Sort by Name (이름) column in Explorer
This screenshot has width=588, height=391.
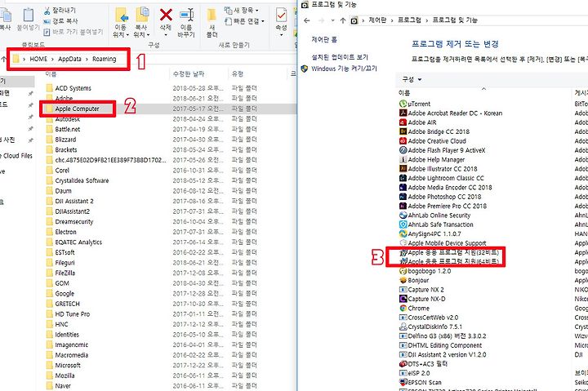tap(51, 73)
